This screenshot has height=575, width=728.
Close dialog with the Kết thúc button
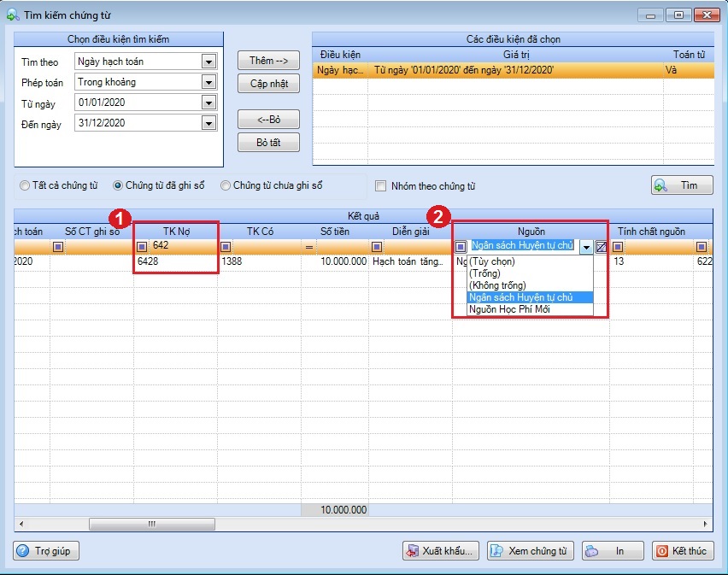point(683,551)
